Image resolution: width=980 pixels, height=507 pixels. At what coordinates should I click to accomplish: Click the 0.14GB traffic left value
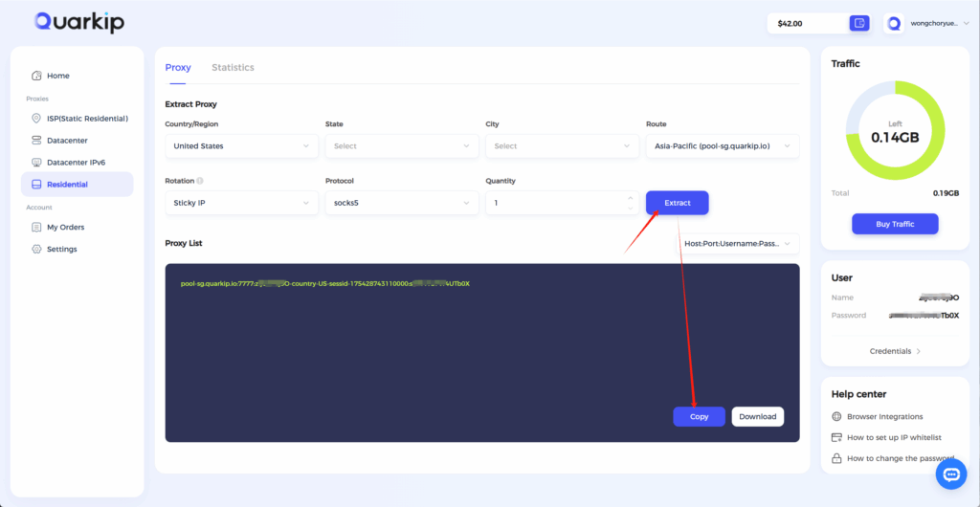(895, 137)
